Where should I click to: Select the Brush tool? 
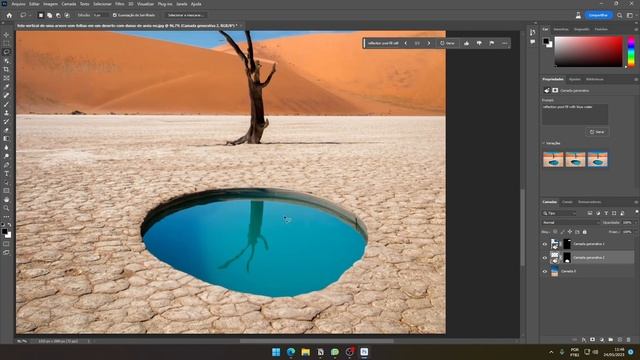tap(6, 104)
